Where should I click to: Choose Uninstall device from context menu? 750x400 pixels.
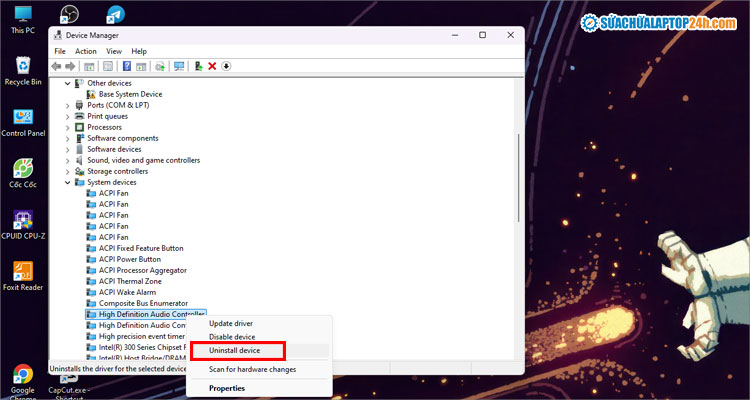pos(259,350)
